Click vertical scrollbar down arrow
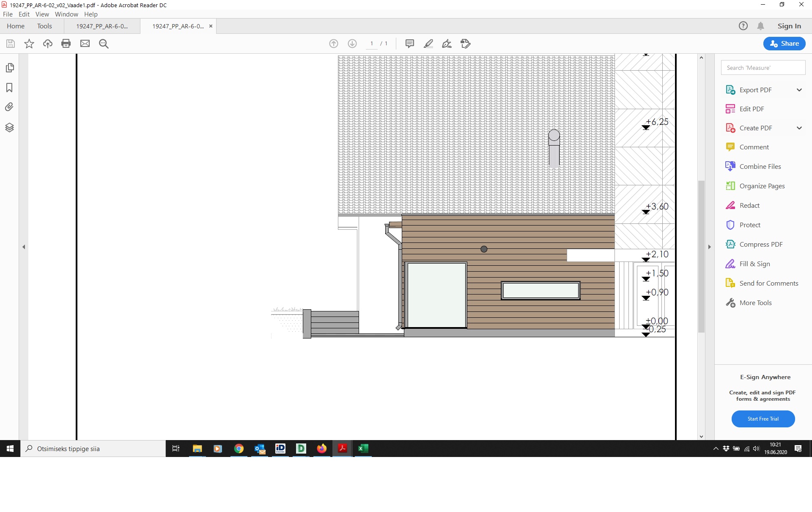 [x=701, y=436]
